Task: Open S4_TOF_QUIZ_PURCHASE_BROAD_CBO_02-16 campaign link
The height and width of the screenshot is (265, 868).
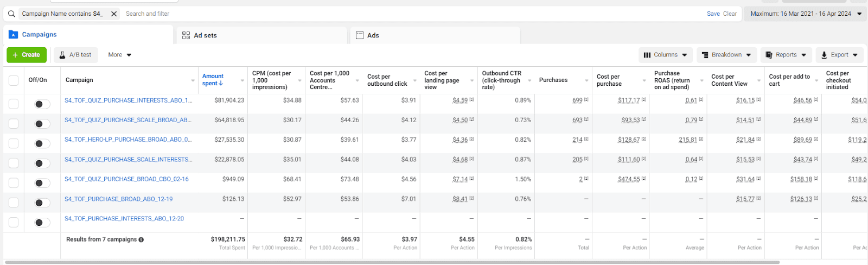Action: click(126, 179)
